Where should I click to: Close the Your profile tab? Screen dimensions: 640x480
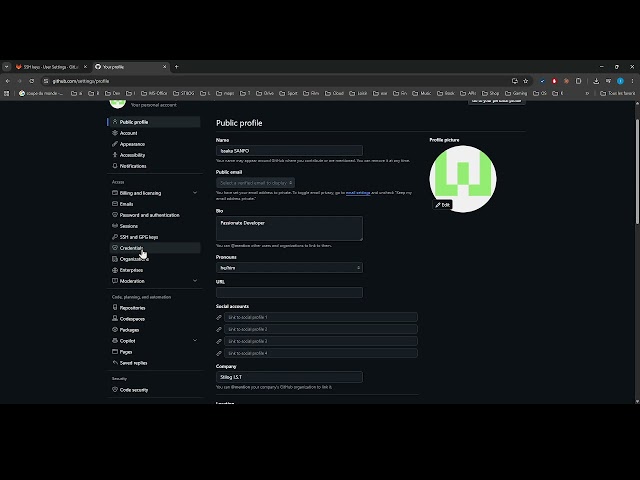coord(164,67)
